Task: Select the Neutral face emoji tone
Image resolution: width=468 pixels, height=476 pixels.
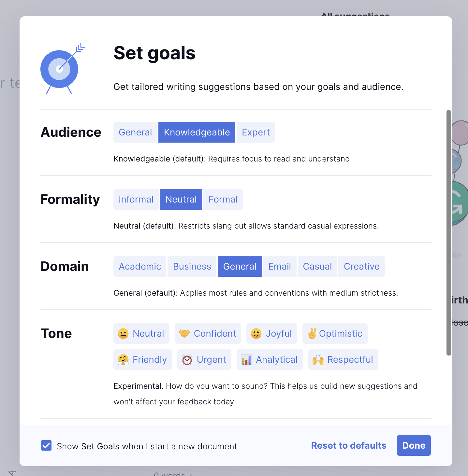Action: [x=141, y=333]
